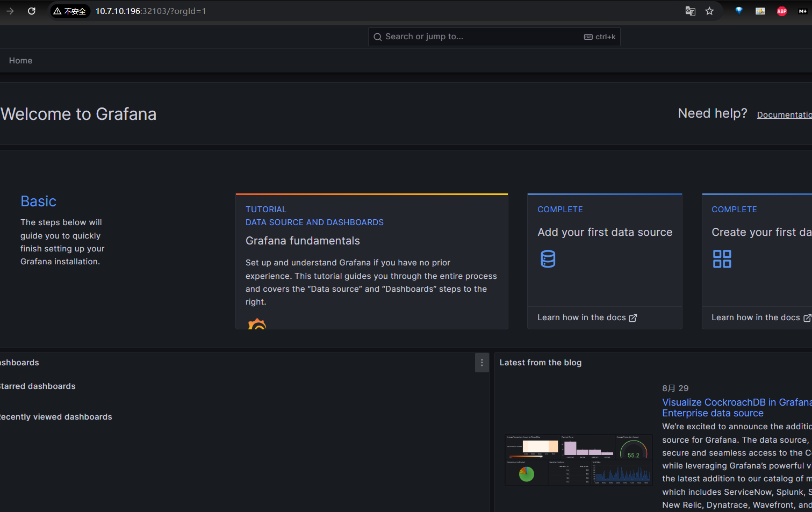
Task: Click the M extension icon
Action: click(803, 11)
